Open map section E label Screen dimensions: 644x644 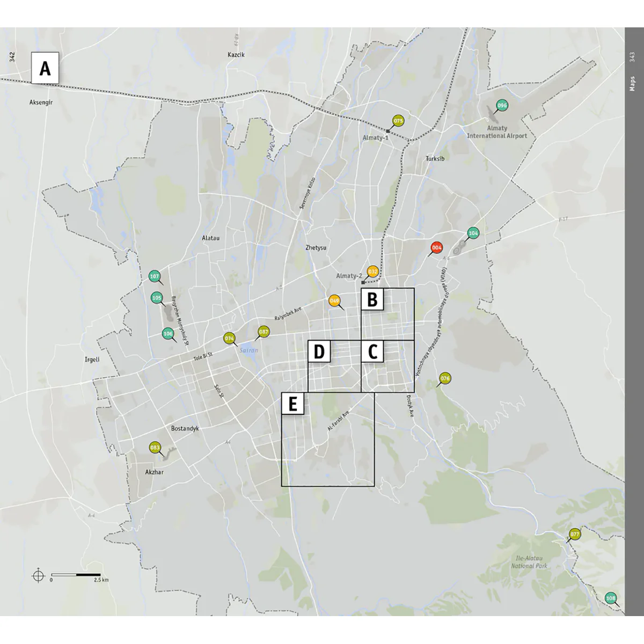pos(293,404)
